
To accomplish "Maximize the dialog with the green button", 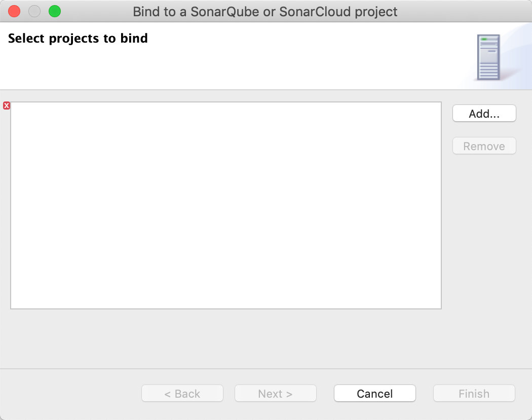I will pyautogui.click(x=54, y=11).
